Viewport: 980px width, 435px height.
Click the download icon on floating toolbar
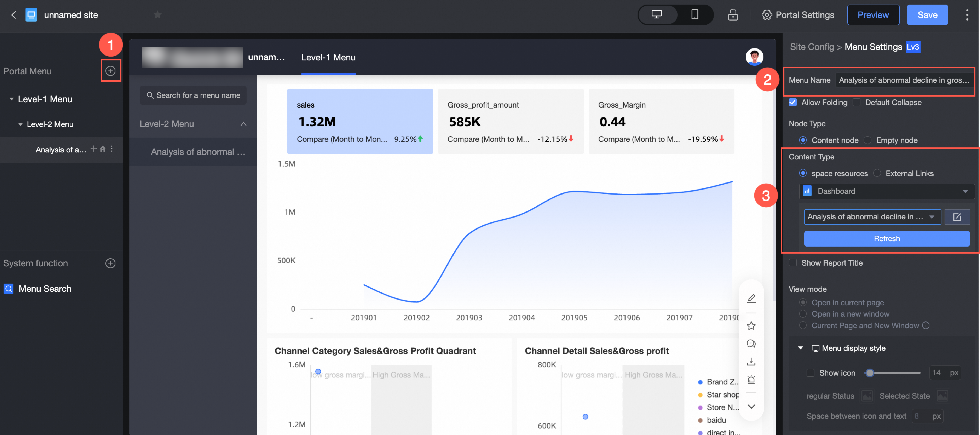751,361
